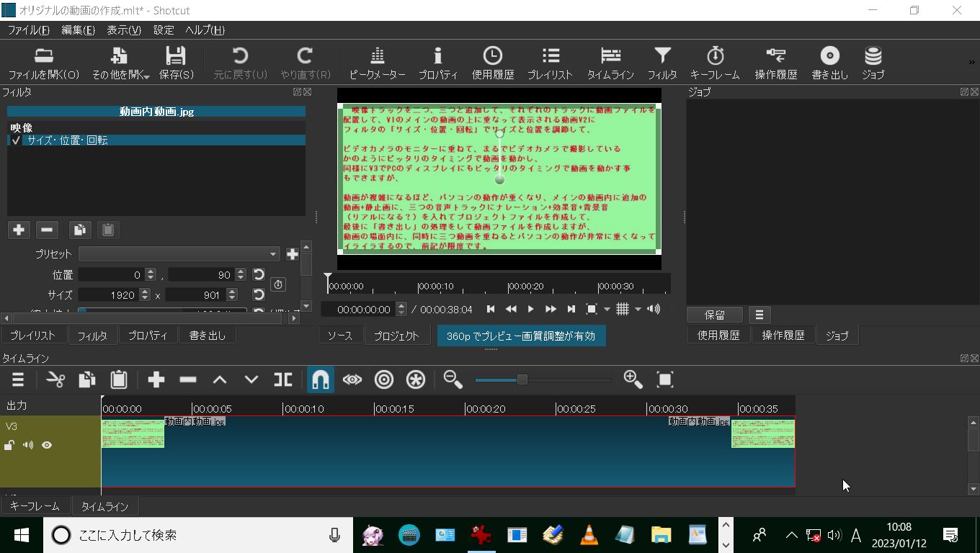Screen dimensions: 980x553
Task: Click the zoom timeline to fit icon
Action: coord(664,379)
